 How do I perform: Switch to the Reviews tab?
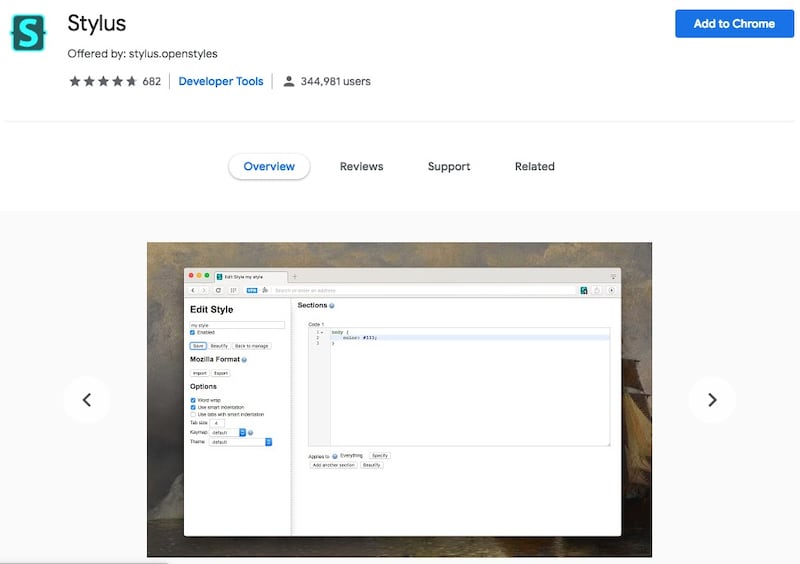tap(361, 167)
